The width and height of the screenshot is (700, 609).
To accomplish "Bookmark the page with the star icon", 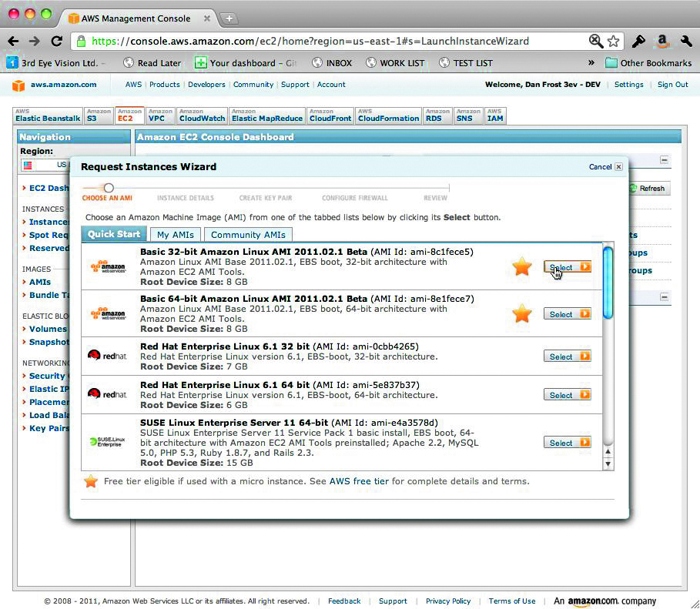I will pyautogui.click(x=614, y=41).
